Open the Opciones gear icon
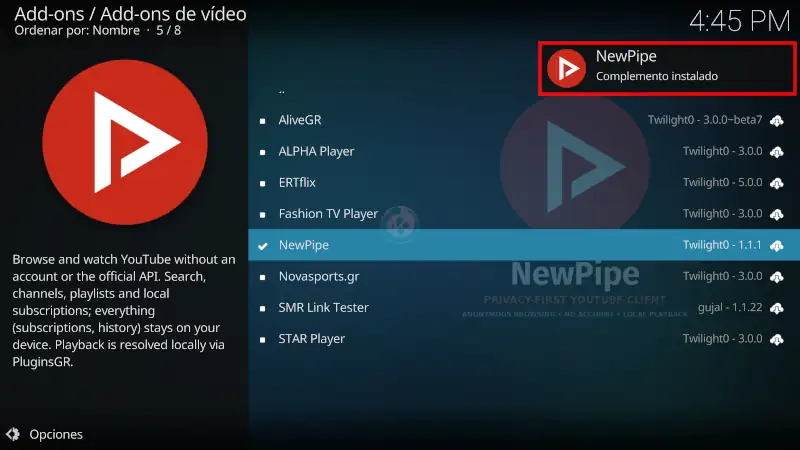800x450 pixels. [13, 434]
